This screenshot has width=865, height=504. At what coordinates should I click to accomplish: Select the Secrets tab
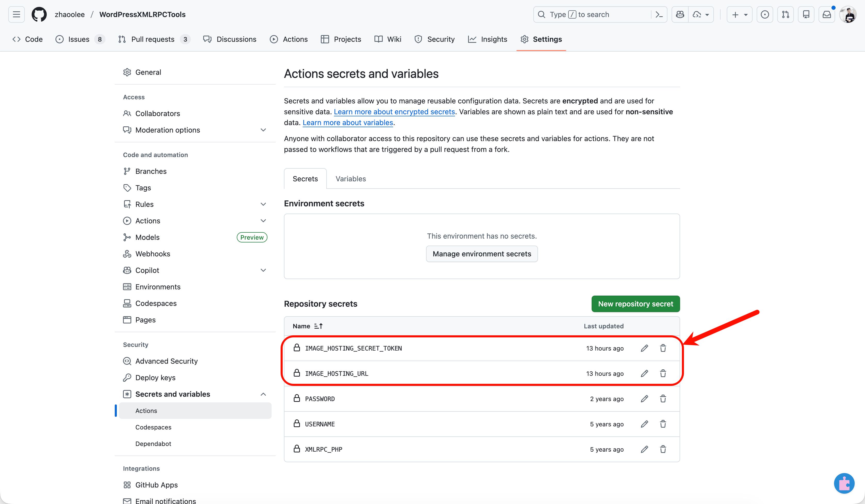(305, 178)
